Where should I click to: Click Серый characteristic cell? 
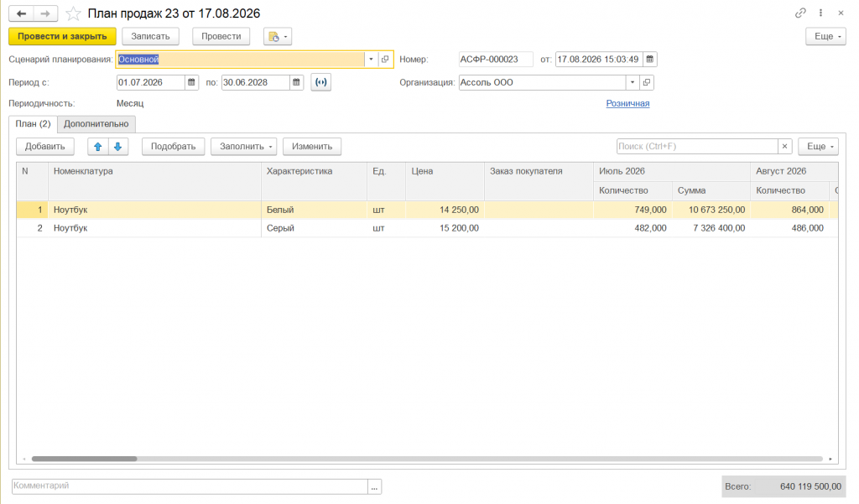point(314,228)
